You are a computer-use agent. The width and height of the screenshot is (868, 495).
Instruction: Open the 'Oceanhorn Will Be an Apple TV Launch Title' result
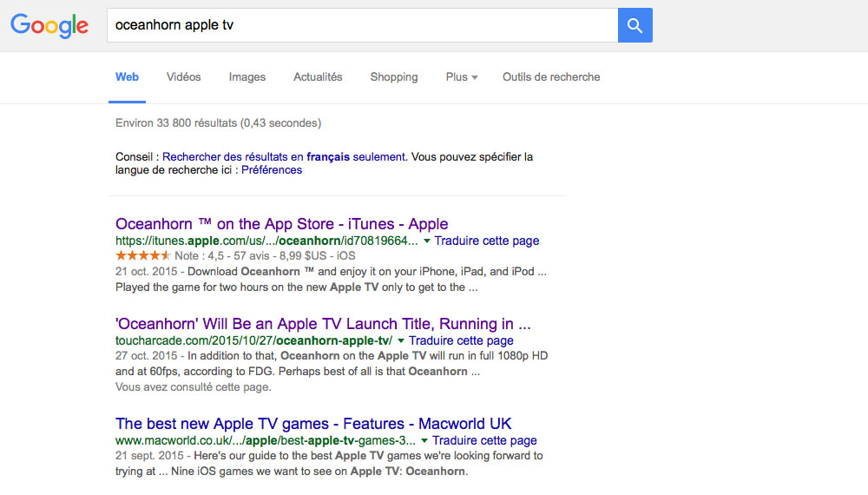coord(323,323)
